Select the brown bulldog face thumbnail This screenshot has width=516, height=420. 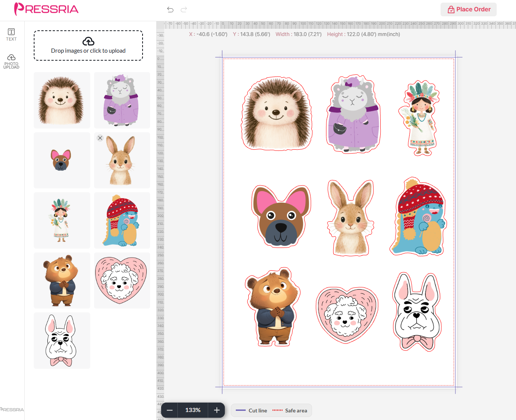click(62, 160)
